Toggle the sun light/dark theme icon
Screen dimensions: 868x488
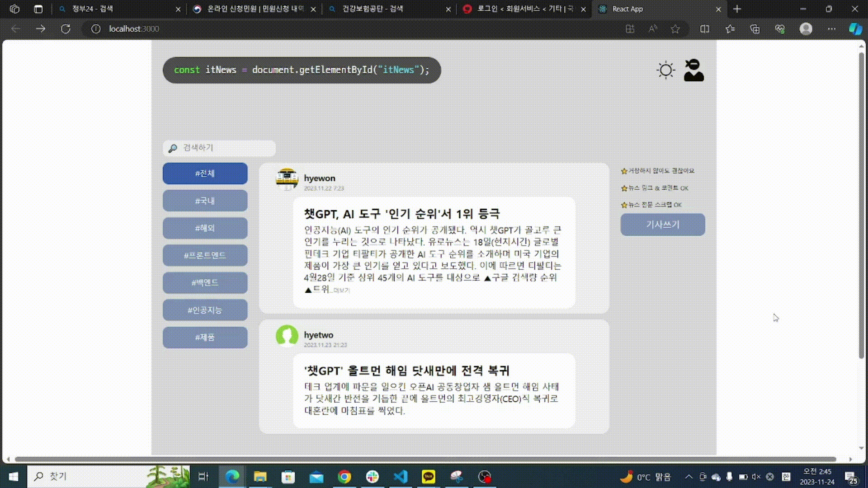point(665,70)
